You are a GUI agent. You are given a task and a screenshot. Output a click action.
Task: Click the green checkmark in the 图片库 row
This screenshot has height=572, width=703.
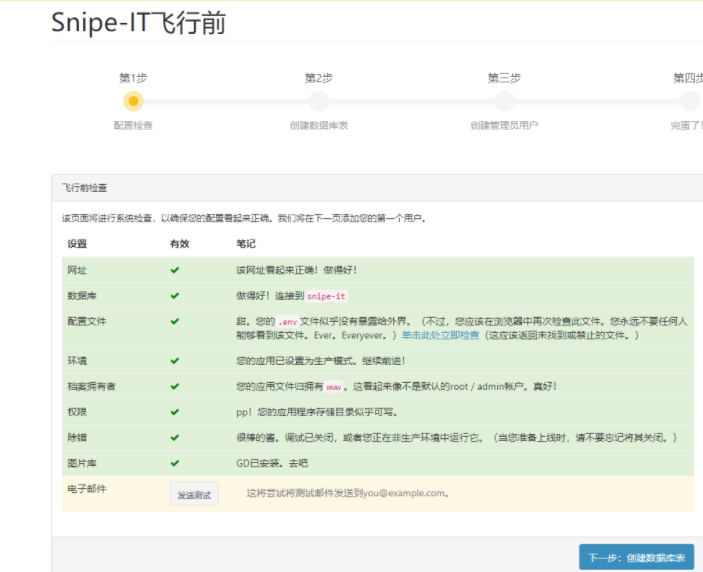(x=175, y=463)
